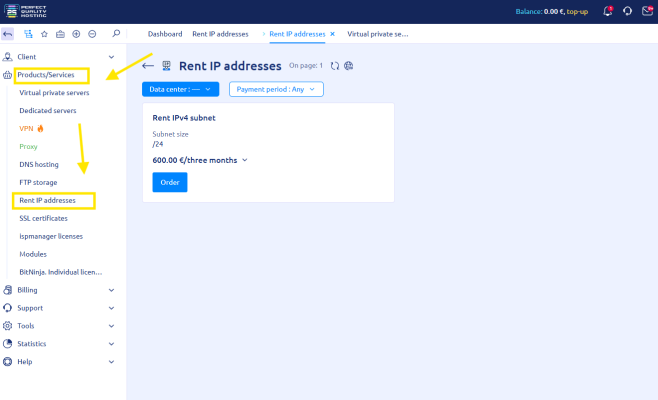Click the back arrow next to page title

(148, 66)
